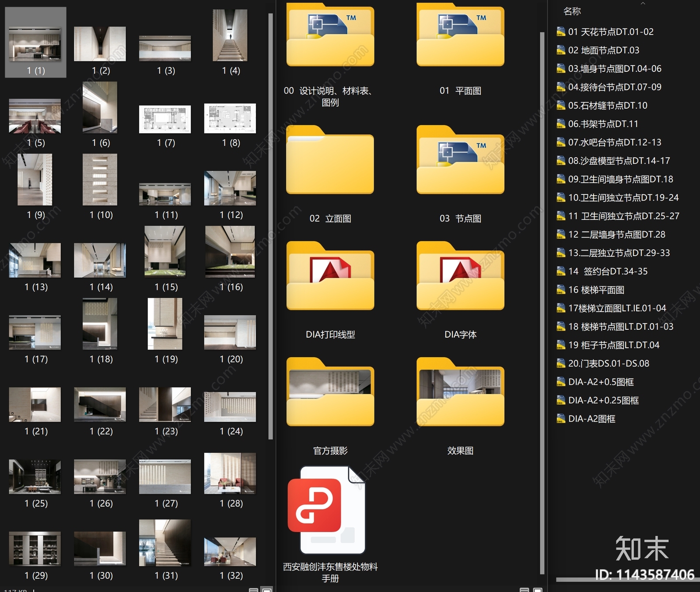Open the 01 平面图 folder icon
The height and width of the screenshot is (592, 700).
pyautogui.click(x=460, y=35)
